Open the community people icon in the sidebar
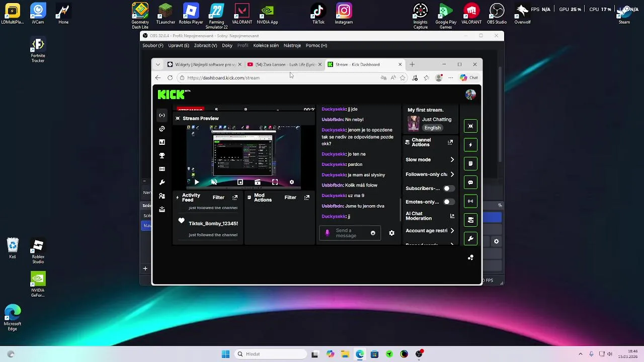Viewport: 644px width, 362px height. click(162, 196)
